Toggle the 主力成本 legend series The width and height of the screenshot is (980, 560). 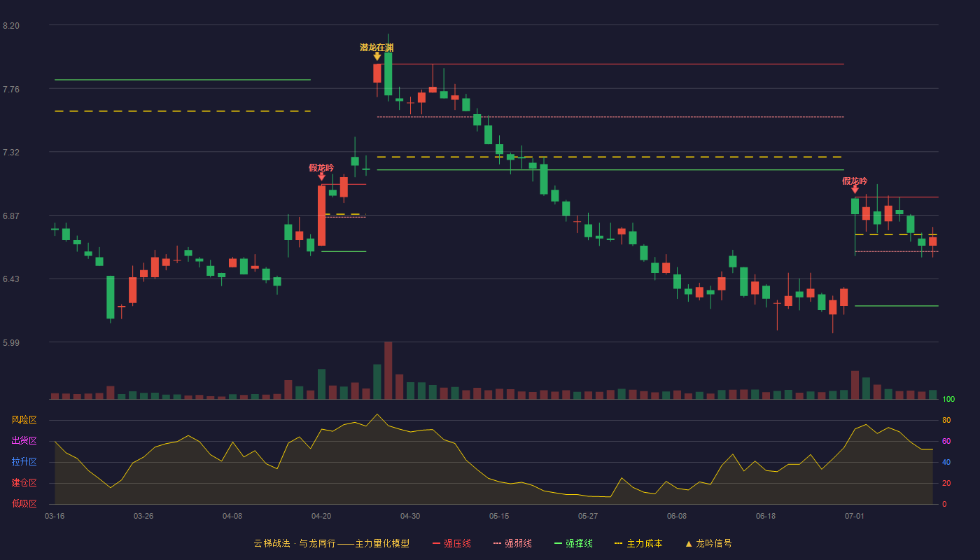pyautogui.click(x=638, y=543)
